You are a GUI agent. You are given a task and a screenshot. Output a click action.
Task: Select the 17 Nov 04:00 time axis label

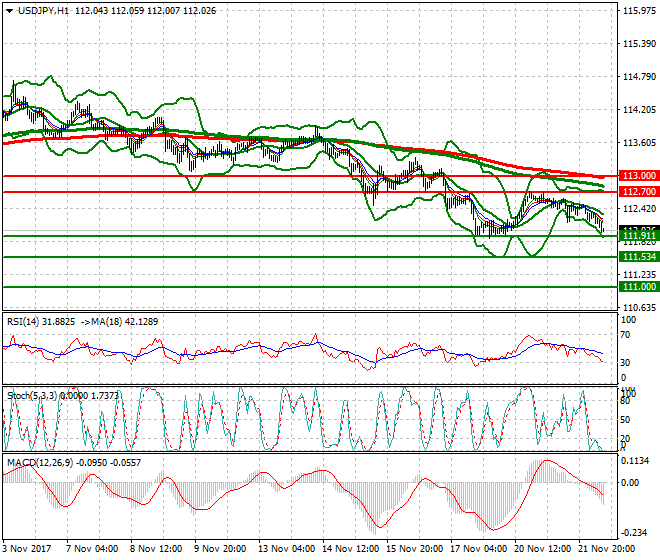pyautogui.click(x=478, y=549)
